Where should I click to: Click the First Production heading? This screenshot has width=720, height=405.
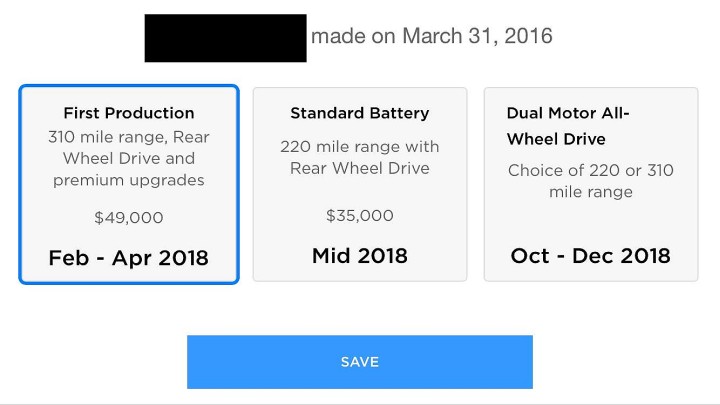pos(129,113)
